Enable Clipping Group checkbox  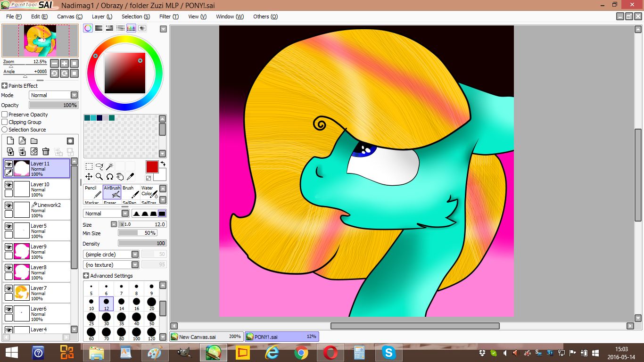pyautogui.click(x=5, y=122)
